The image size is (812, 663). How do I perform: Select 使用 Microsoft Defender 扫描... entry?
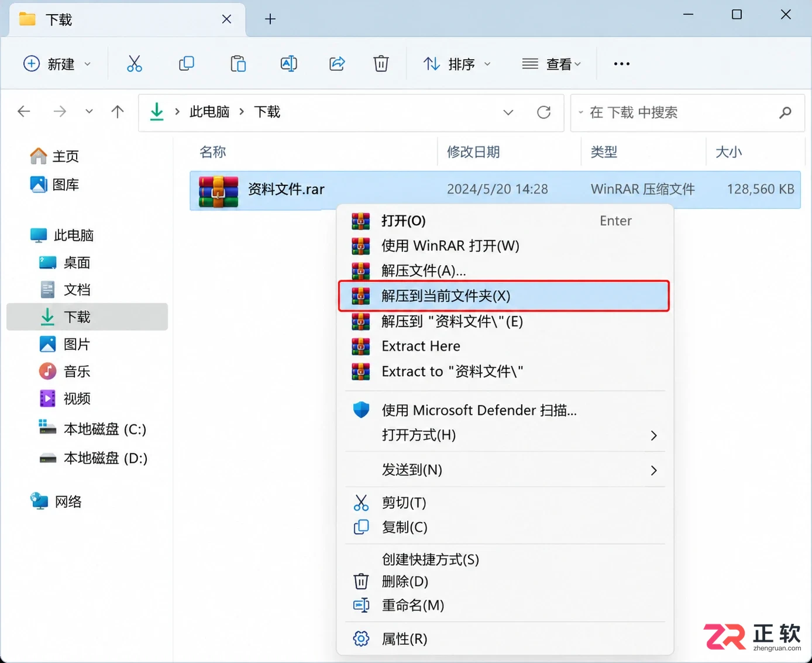[x=505, y=410]
